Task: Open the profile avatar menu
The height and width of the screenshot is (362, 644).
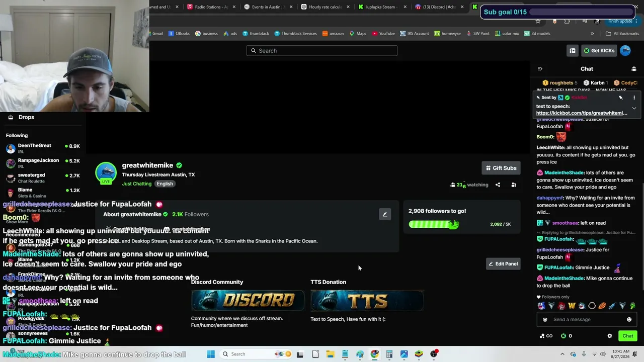Action: coord(625,51)
